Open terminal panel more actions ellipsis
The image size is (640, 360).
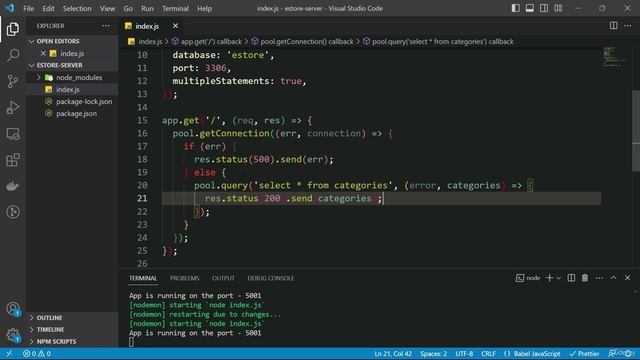(599, 278)
